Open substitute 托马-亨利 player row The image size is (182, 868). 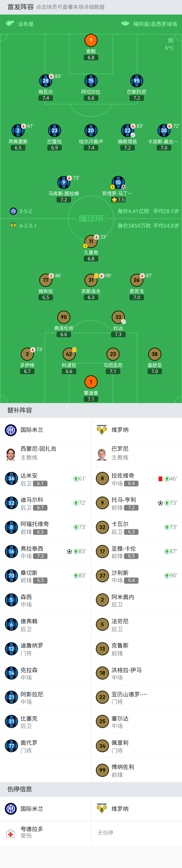tap(136, 503)
